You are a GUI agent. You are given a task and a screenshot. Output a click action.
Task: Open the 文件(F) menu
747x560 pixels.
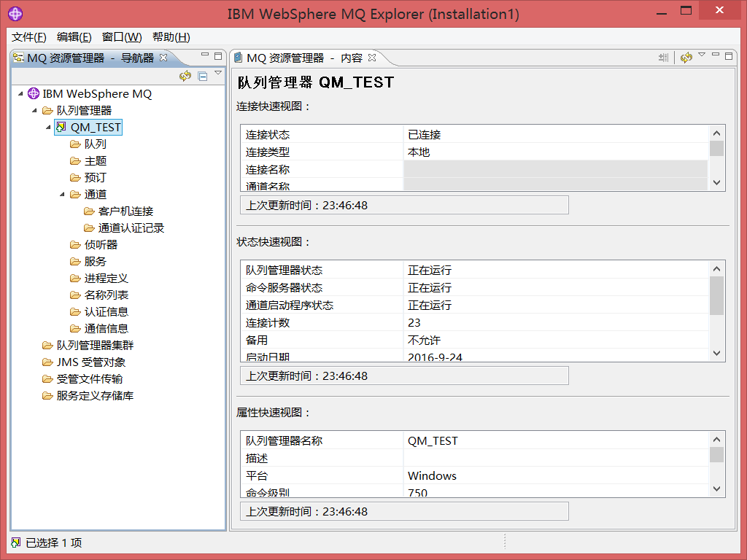[x=29, y=37]
